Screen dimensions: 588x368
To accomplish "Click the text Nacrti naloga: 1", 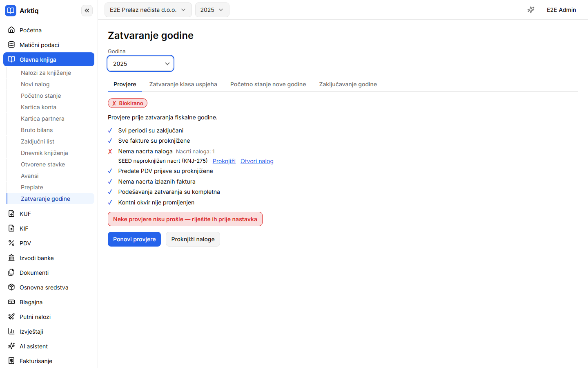I will 195,151.
